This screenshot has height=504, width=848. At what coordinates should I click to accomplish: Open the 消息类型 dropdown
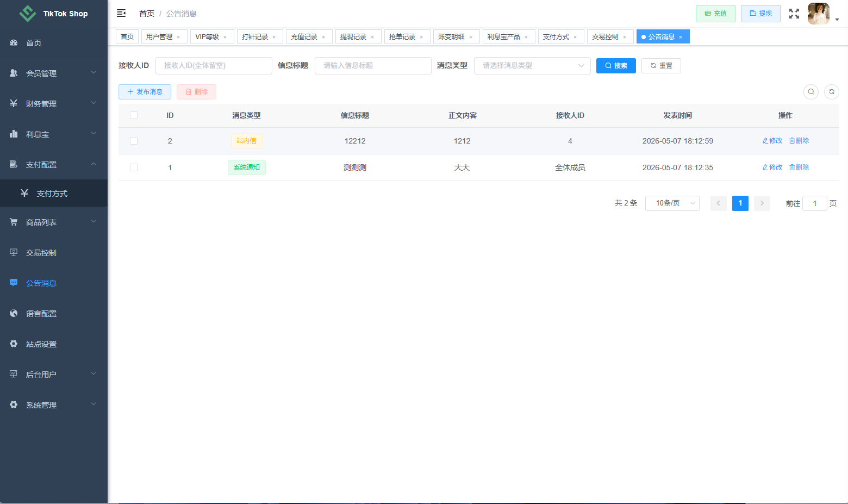tap(532, 66)
